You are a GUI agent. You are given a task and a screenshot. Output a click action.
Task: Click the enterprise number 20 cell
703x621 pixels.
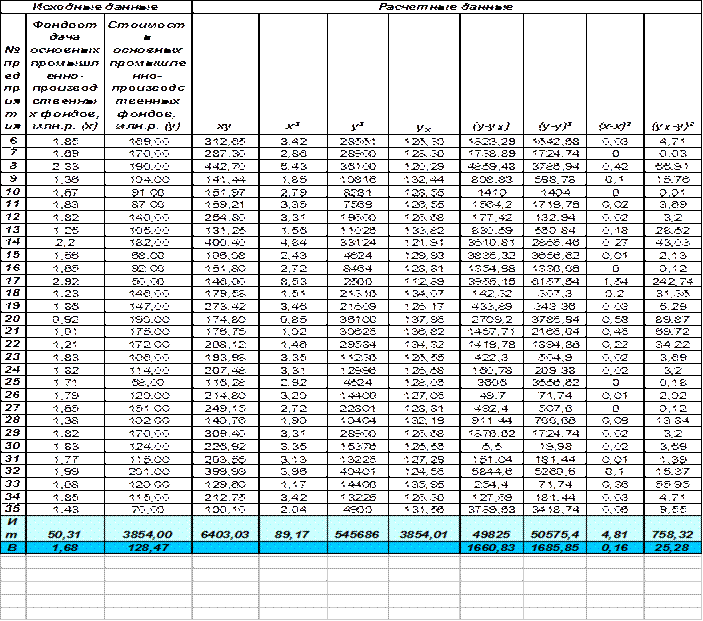(x=13, y=319)
